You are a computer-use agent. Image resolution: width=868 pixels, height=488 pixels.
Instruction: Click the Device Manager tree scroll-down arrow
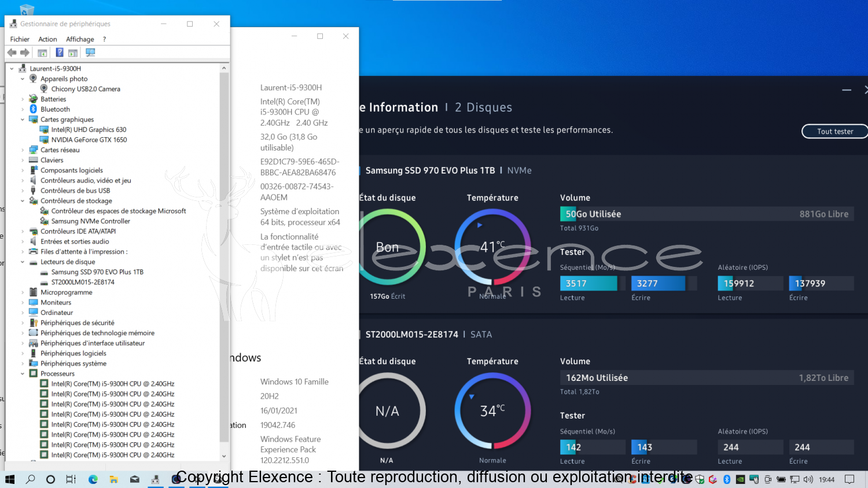(224, 456)
